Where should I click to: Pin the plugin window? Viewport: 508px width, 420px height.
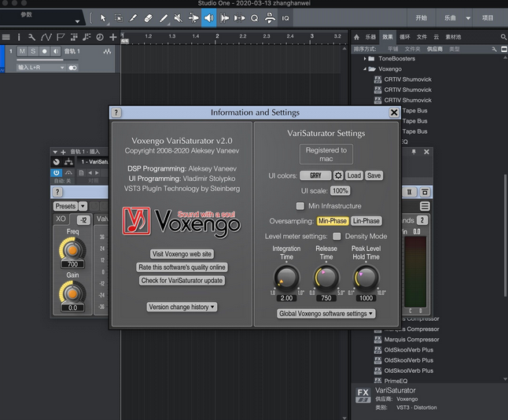click(414, 152)
